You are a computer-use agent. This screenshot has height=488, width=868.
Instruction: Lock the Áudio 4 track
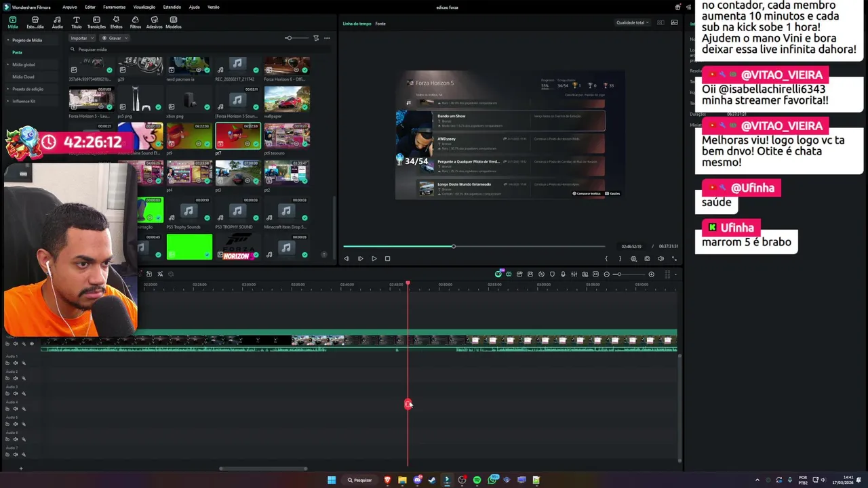pyautogui.click(x=7, y=409)
